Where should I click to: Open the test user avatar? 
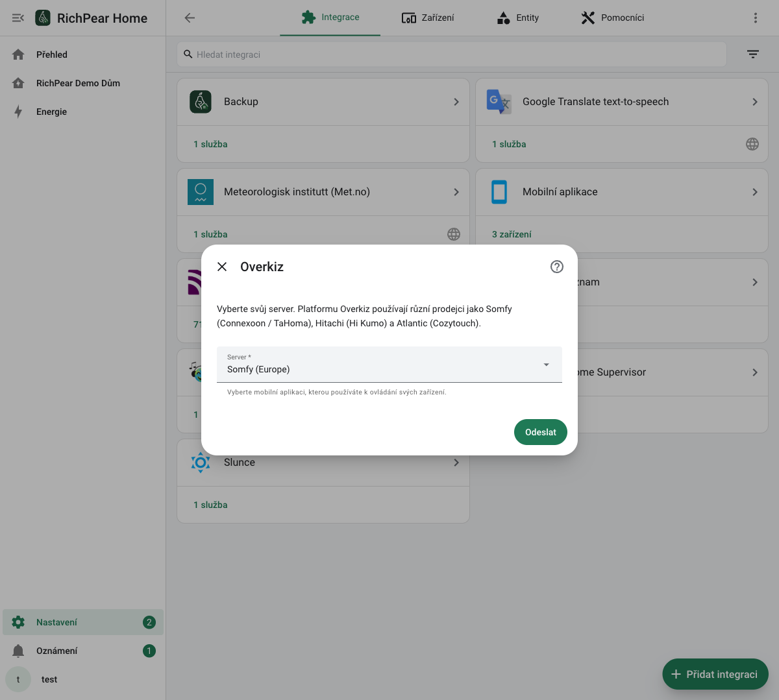pyautogui.click(x=18, y=679)
